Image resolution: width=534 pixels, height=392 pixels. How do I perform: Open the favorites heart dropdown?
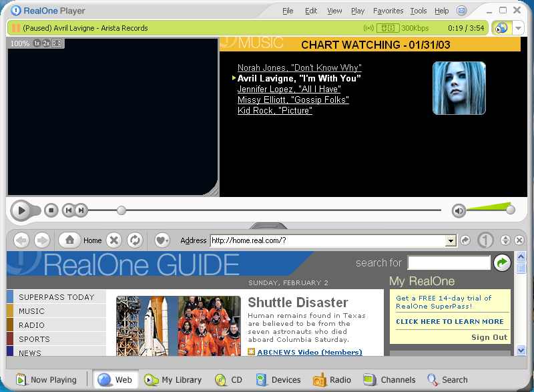(162, 240)
